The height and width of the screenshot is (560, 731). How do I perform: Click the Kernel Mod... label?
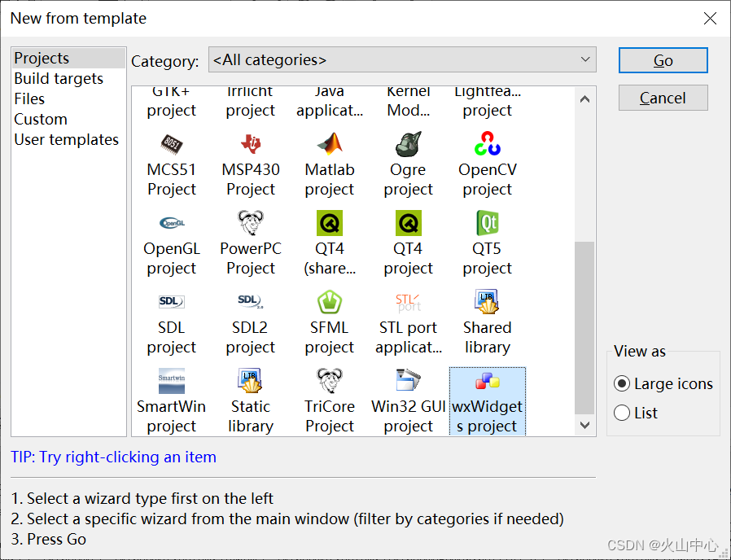point(409,101)
